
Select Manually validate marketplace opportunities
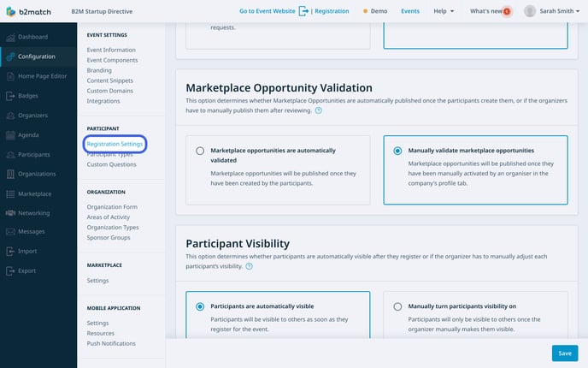397,151
